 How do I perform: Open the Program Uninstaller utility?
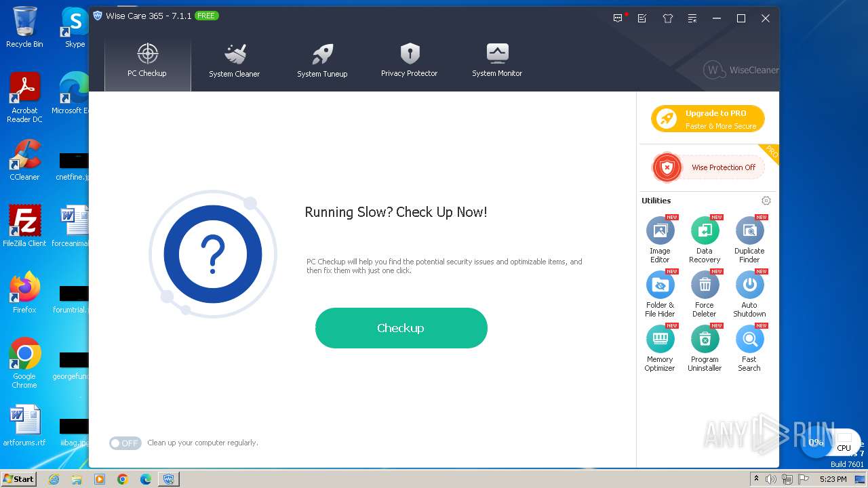point(705,348)
